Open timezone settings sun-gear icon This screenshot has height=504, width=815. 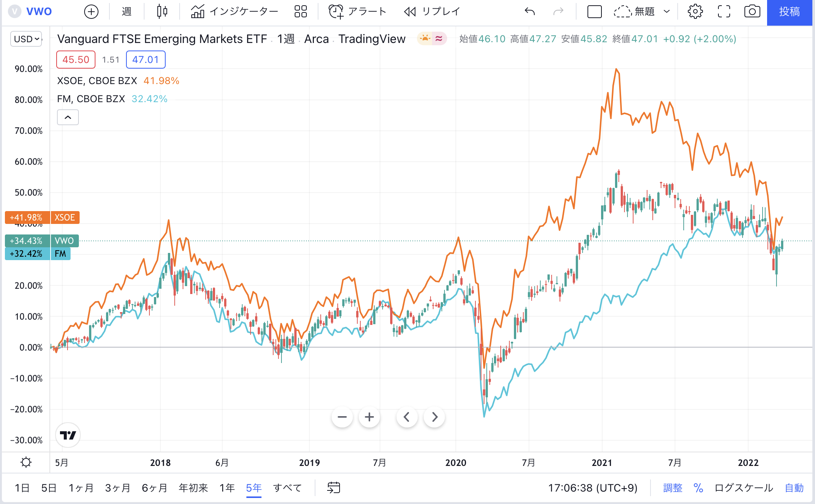click(x=26, y=462)
